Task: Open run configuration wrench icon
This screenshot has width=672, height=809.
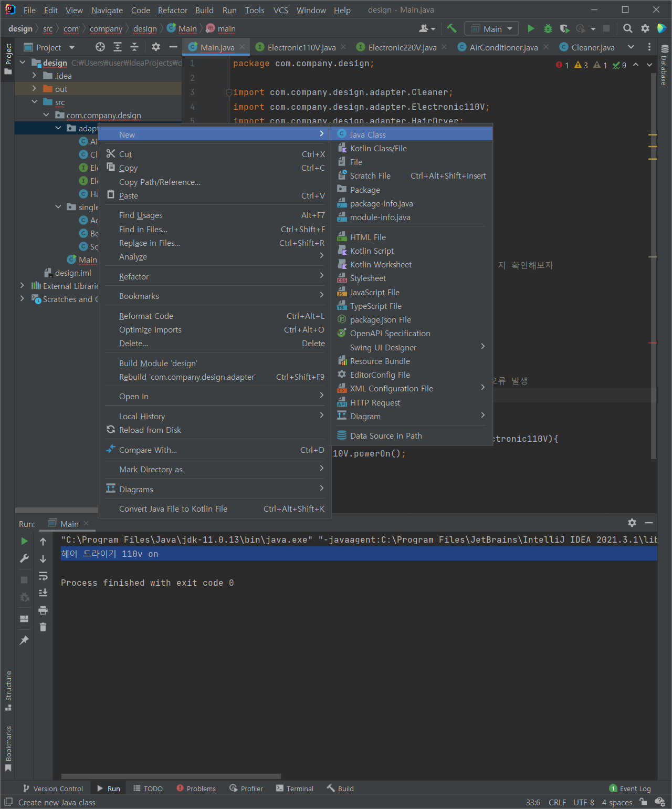Action: 24,558
